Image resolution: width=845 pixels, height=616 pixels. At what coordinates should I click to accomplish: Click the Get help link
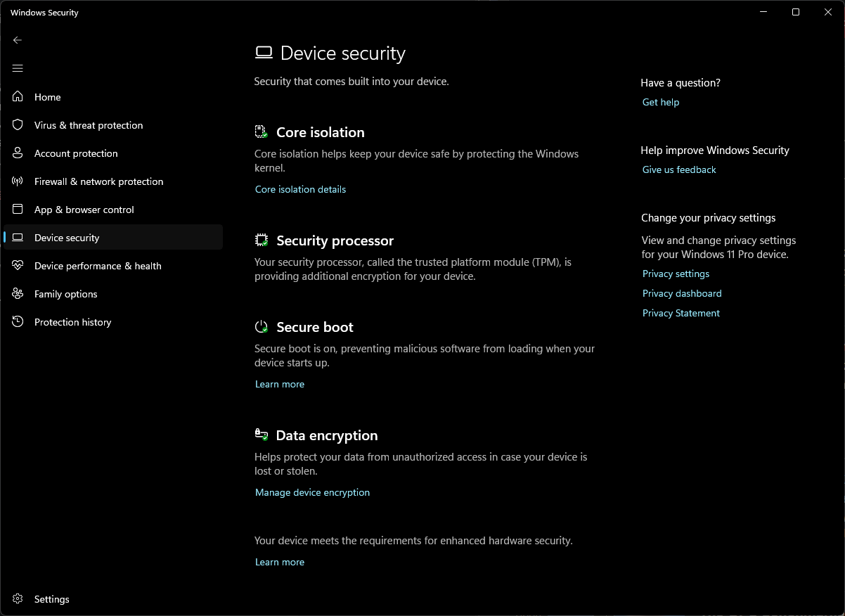click(x=661, y=102)
